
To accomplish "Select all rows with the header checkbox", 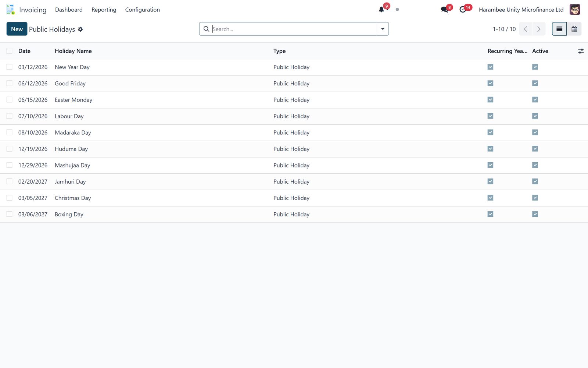I will (x=10, y=51).
